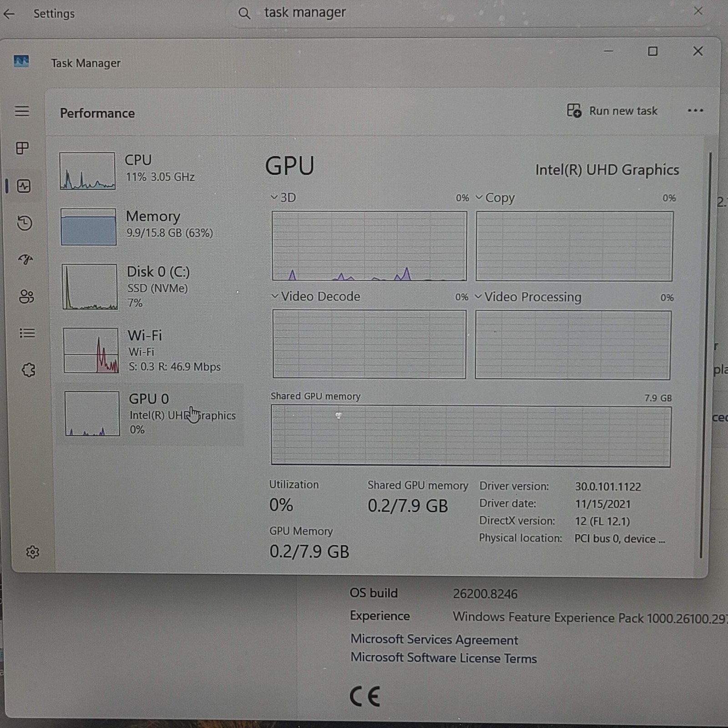Click the Copy engine utilization graph

point(574,246)
